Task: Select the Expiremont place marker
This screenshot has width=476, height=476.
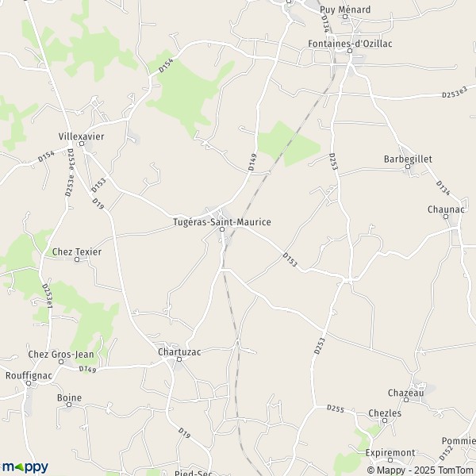Action: click(390, 460)
